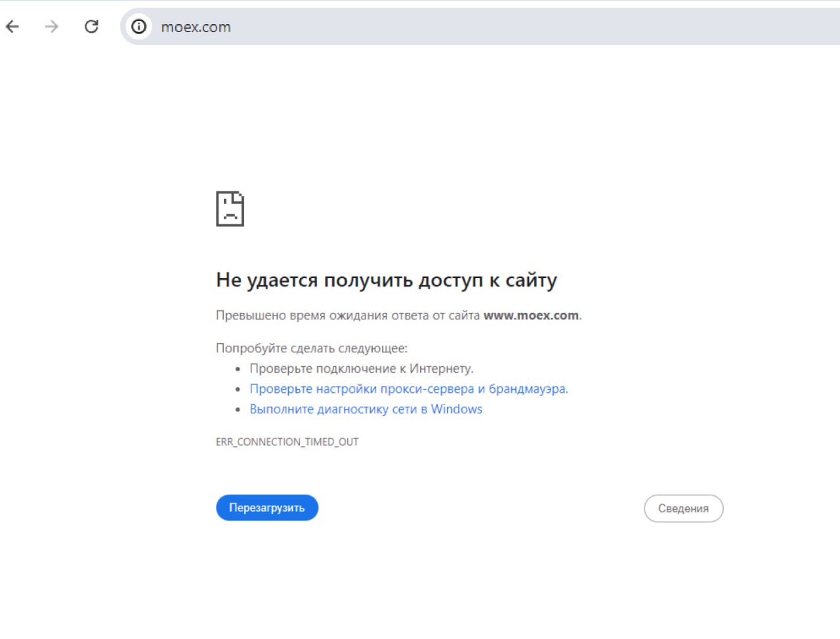
Task: Click heading Не удается получить доступ к сайту
Action: click(386, 280)
